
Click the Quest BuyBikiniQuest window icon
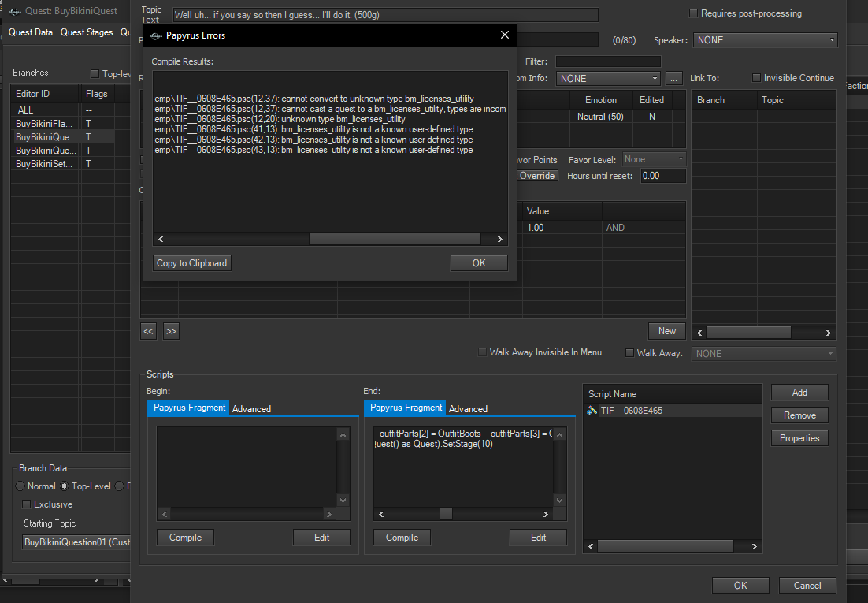[15, 11]
